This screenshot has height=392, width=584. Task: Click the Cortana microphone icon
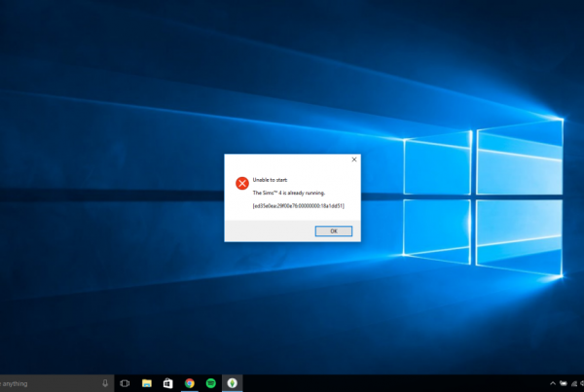coord(105,383)
